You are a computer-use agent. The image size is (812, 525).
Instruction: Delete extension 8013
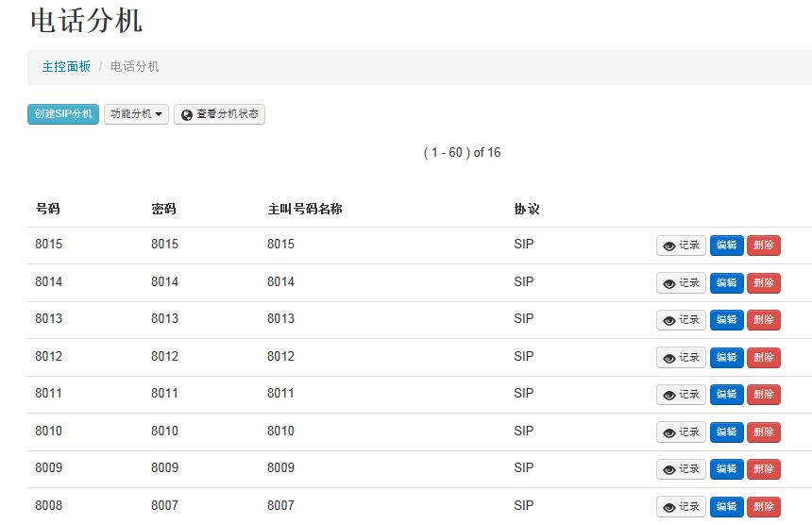pos(763,320)
